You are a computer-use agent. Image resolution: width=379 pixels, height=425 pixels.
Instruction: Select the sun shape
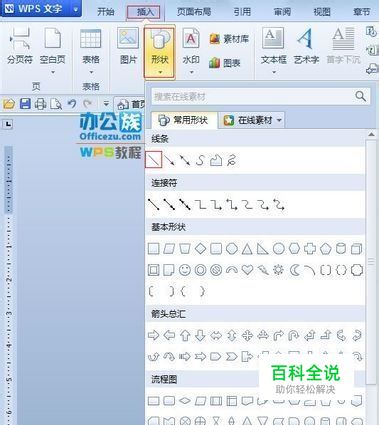click(x=278, y=270)
